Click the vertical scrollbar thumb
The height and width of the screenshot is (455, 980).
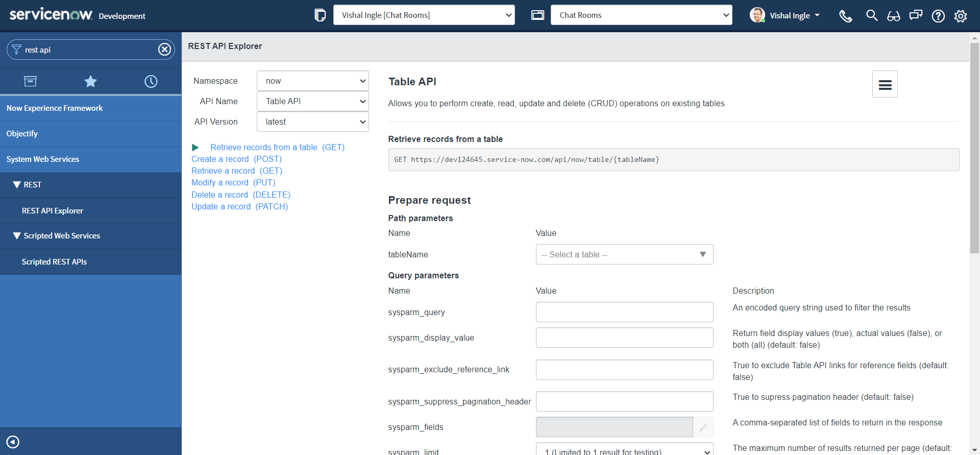pos(974,148)
